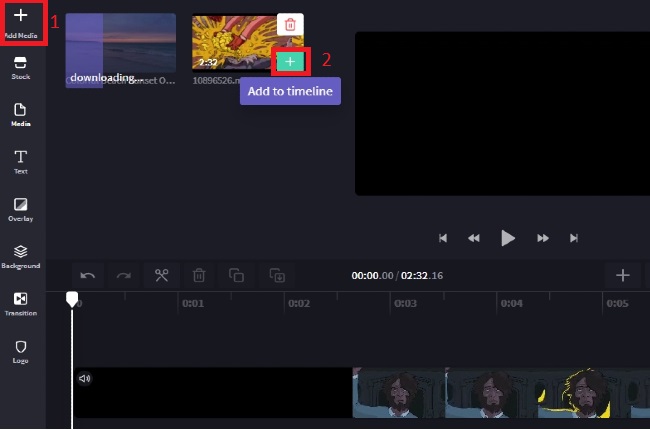The image size is (650, 430).
Task: Copy the selected clip
Action: [236, 275]
